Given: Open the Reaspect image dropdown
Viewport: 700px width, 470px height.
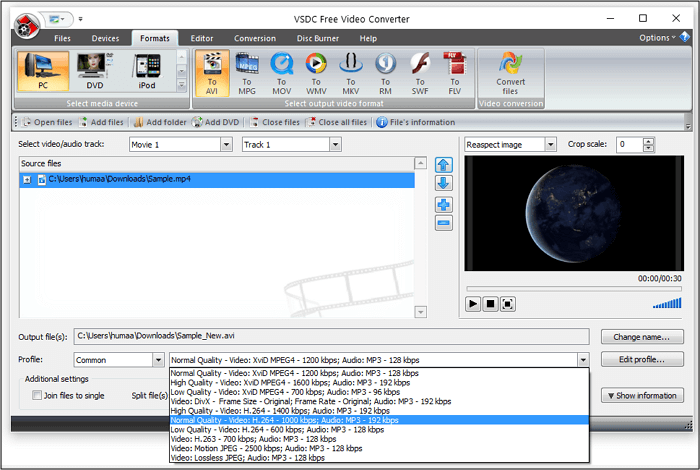Looking at the screenshot, I should (550, 144).
